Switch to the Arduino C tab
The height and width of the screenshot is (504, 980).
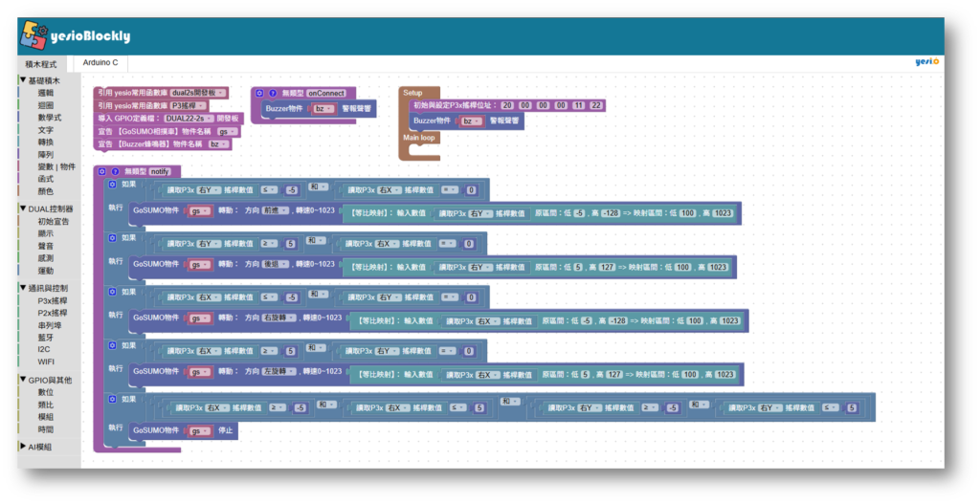[100, 62]
